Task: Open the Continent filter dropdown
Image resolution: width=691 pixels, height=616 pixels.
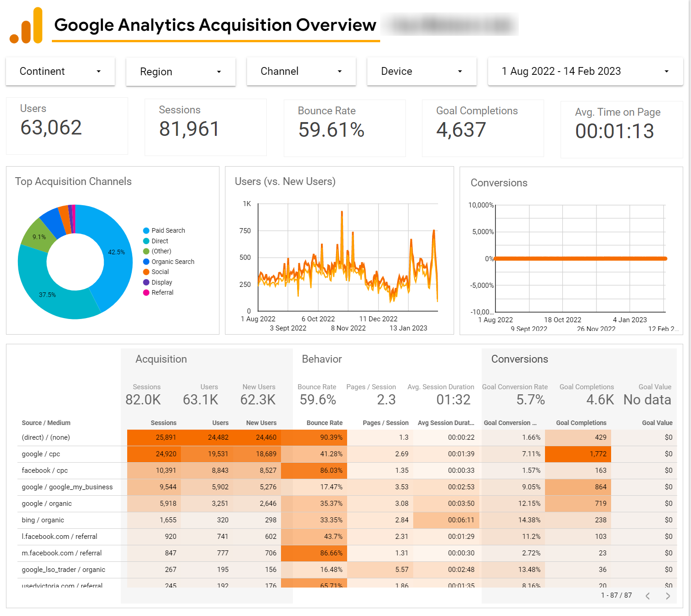Action: coord(60,71)
